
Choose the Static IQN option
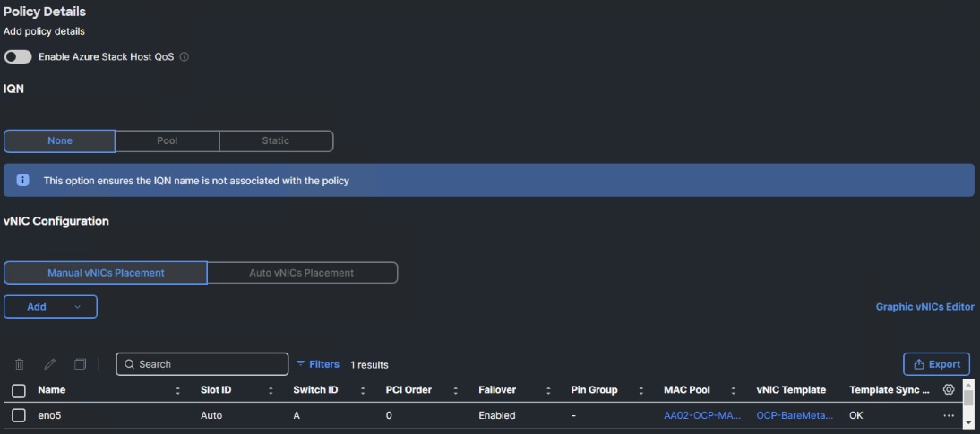tap(276, 140)
